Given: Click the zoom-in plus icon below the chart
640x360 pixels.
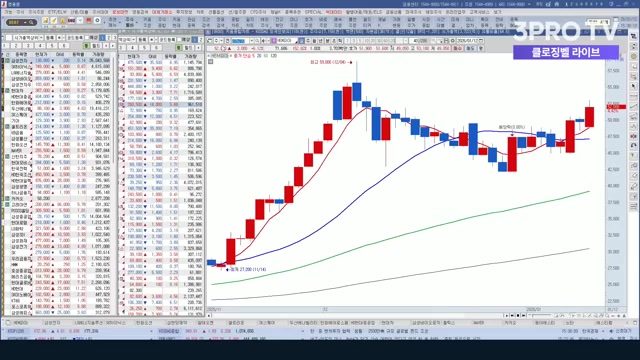Looking at the screenshot, I should tap(618, 316).
